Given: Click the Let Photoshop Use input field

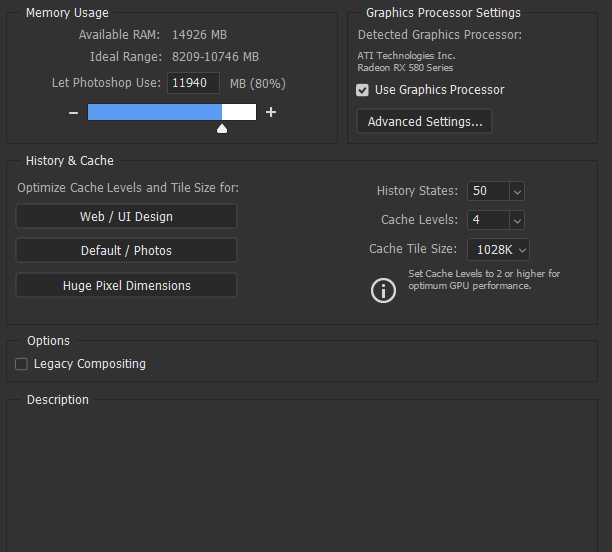Looking at the screenshot, I should click(x=193, y=83).
